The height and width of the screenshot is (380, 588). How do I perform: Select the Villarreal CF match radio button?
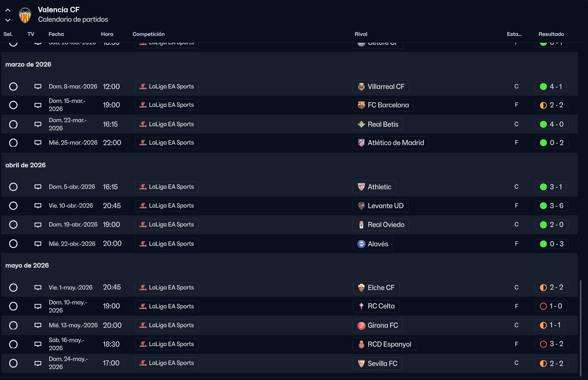(x=13, y=86)
